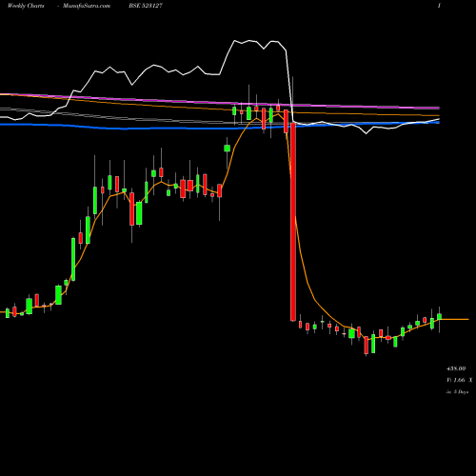The width and height of the screenshot is (476, 476).
Task: Click the '+38.09' change value
Action: tap(456, 368)
